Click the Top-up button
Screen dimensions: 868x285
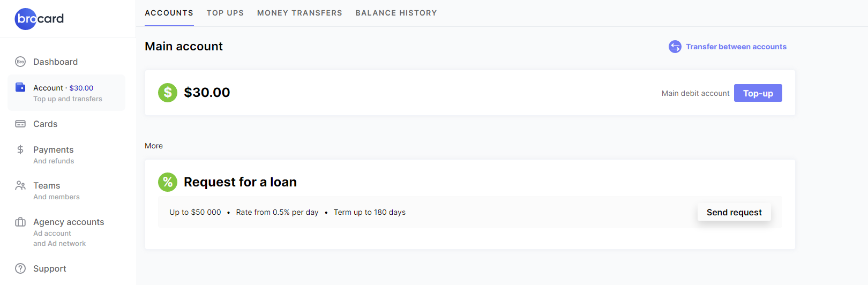(758, 93)
